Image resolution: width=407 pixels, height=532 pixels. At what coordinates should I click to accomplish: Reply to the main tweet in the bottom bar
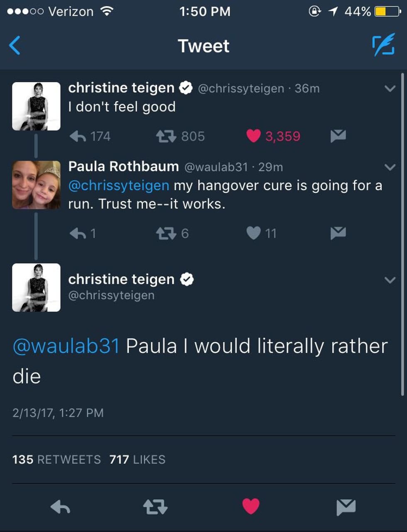[x=60, y=507]
